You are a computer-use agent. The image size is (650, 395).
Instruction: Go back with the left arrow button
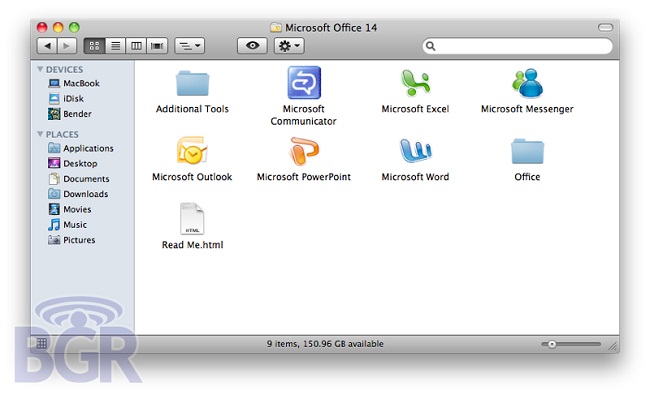pyautogui.click(x=47, y=46)
